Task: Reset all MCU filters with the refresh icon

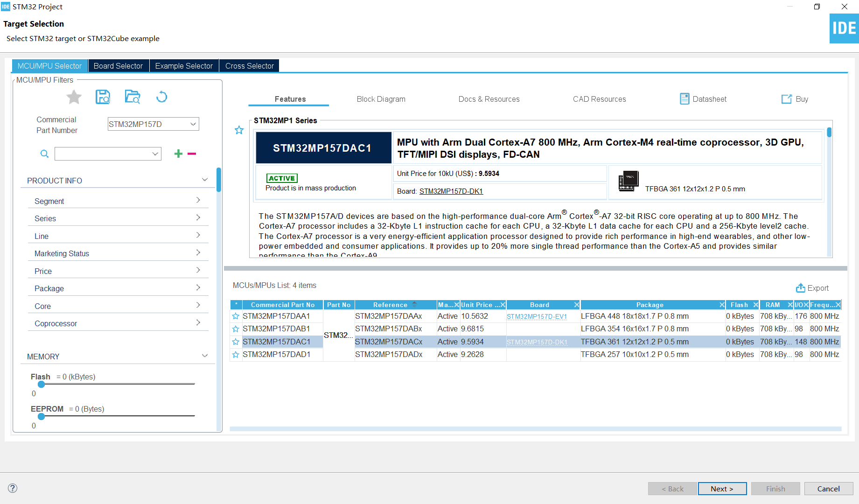Action: [x=161, y=97]
